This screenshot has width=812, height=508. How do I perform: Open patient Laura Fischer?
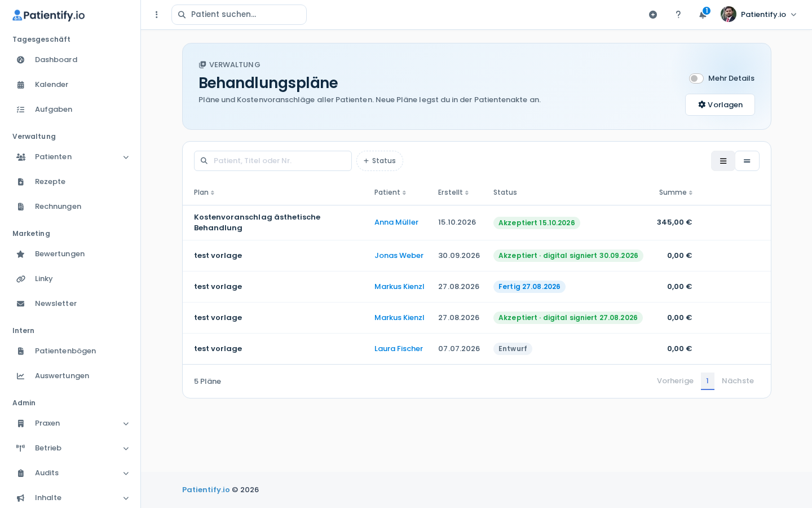point(399,349)
